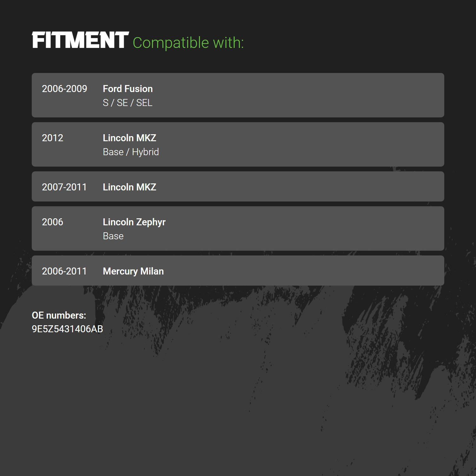Click the 2006 year for Zephyr
This screenshot has height=476, width=476.
[53, 222]
